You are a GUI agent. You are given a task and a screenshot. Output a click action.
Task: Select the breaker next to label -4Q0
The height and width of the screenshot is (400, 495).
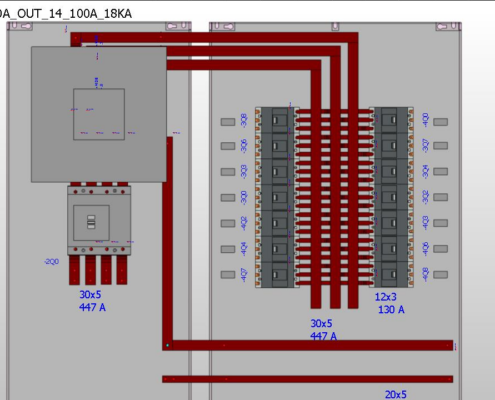point(392,120)
